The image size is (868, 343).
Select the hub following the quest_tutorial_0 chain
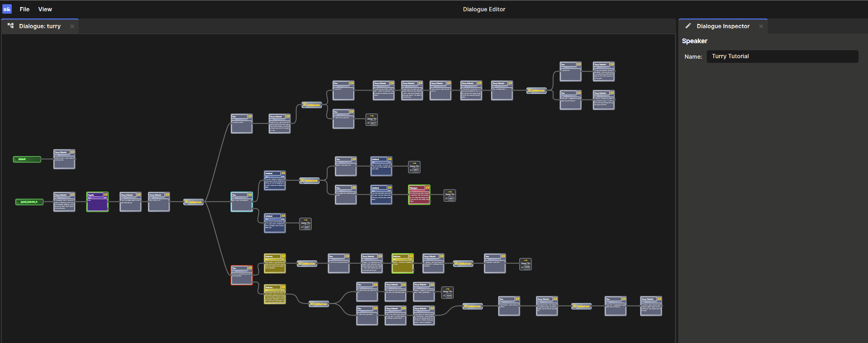click(x=193, y=202)
